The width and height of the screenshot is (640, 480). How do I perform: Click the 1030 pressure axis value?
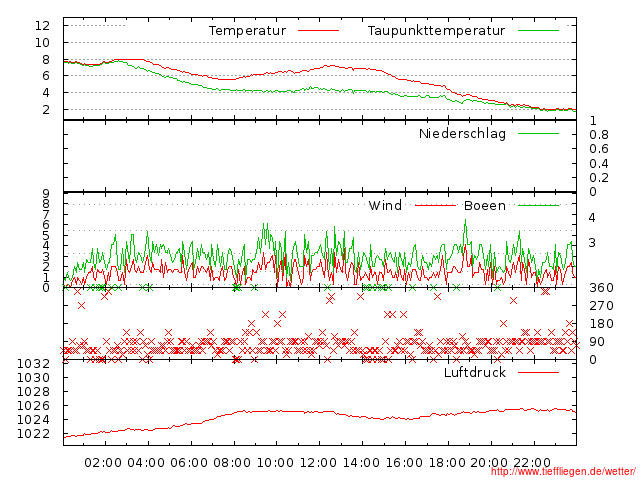click(x=33, y=378)
